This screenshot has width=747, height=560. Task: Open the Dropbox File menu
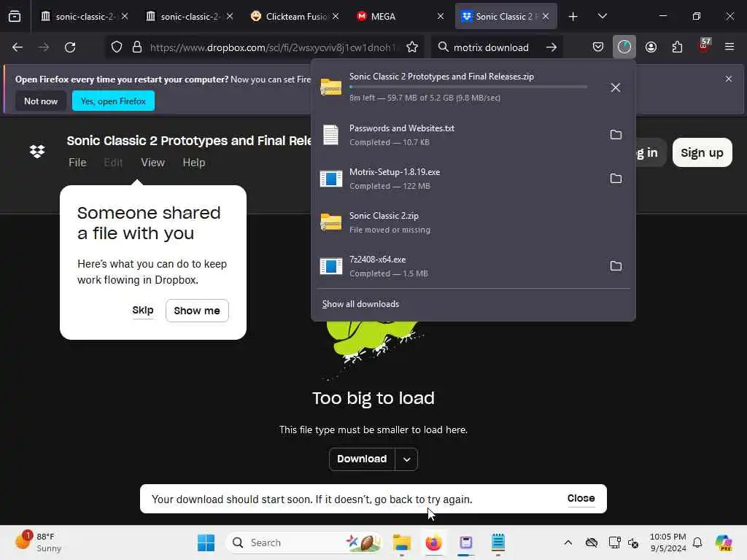[x=77, y=163]
